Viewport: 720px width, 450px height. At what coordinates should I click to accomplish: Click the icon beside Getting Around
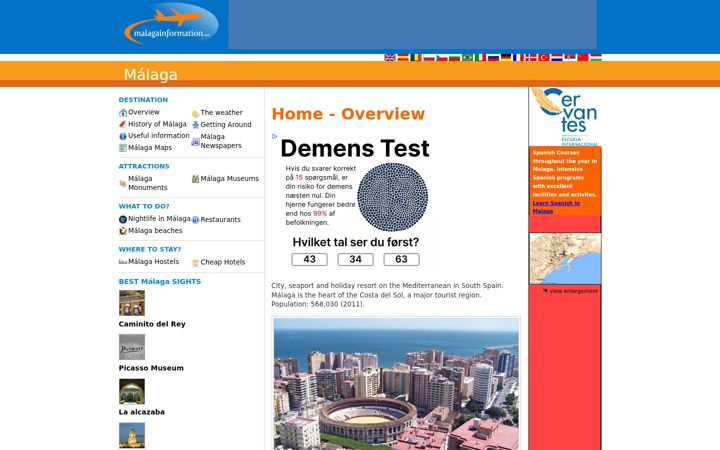tap(195, 125)
